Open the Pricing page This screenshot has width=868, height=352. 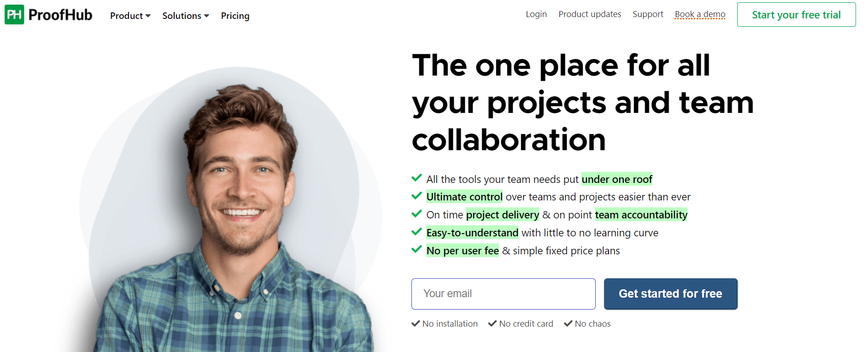pyautogui.click(x=235, y=16)
